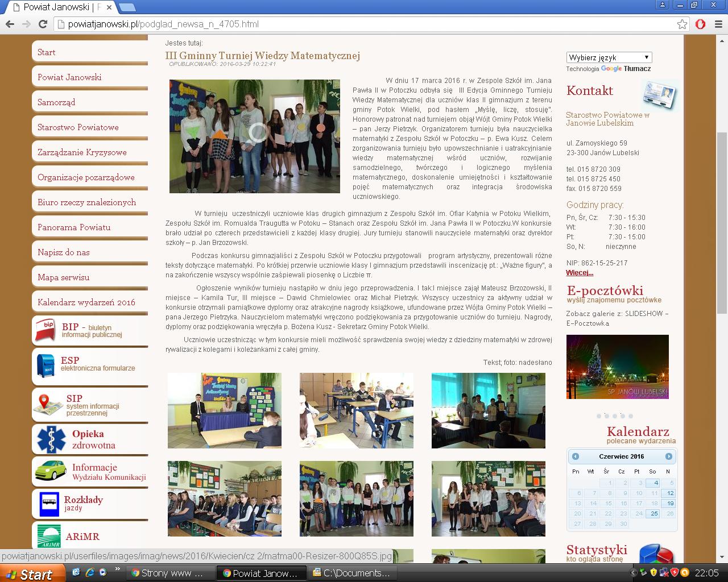The width and height of the screenshot is (728, 582).
Task: Go to next month in calendar
Action: click(668, 456)
